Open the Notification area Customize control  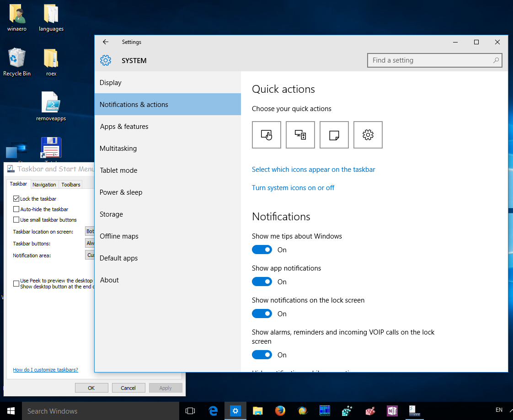[90, 255]
